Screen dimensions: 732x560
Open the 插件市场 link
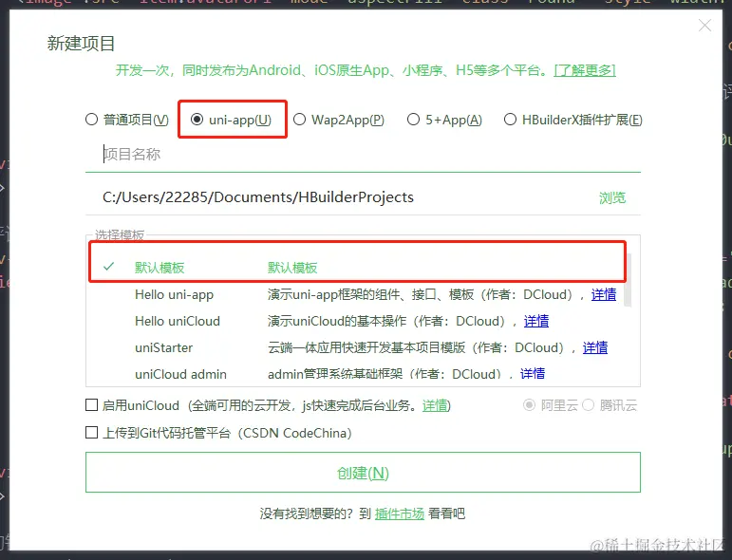click(400, 513)
